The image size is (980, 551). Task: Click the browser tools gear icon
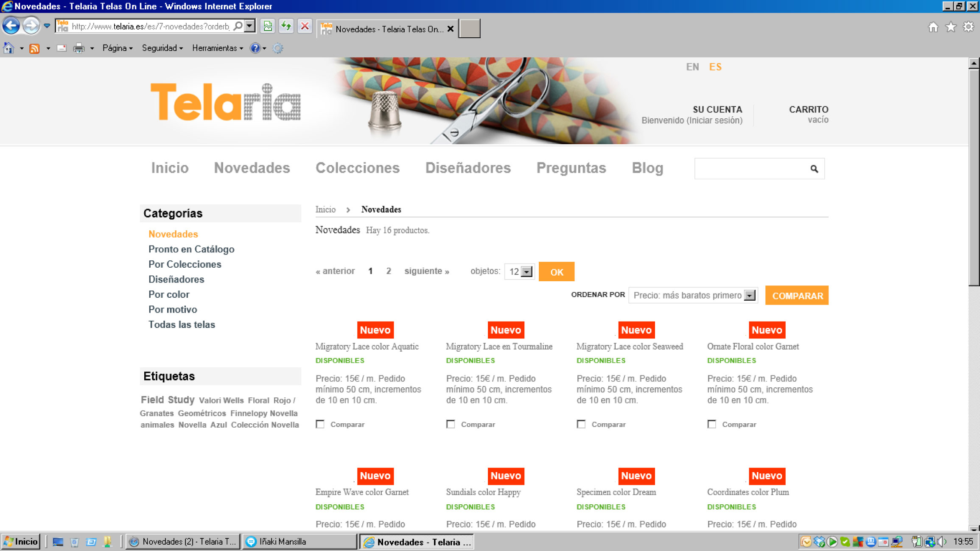968,27
